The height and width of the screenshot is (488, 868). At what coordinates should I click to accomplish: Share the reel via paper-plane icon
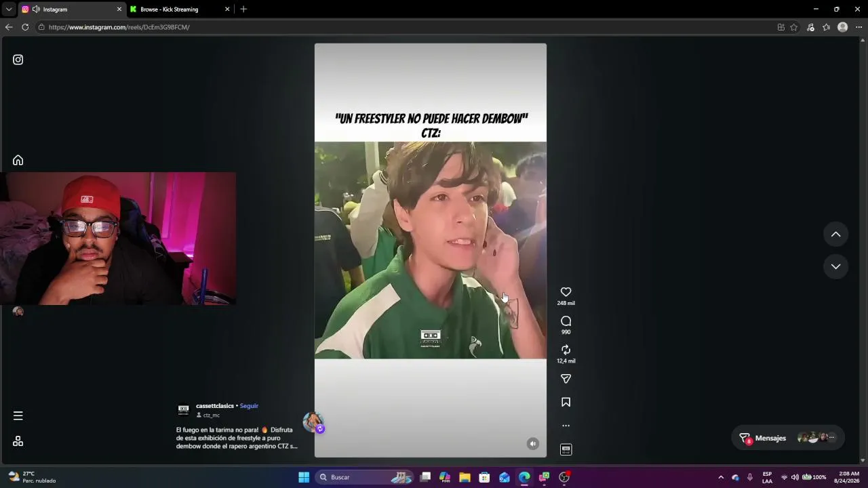click(x=566, y=379)
